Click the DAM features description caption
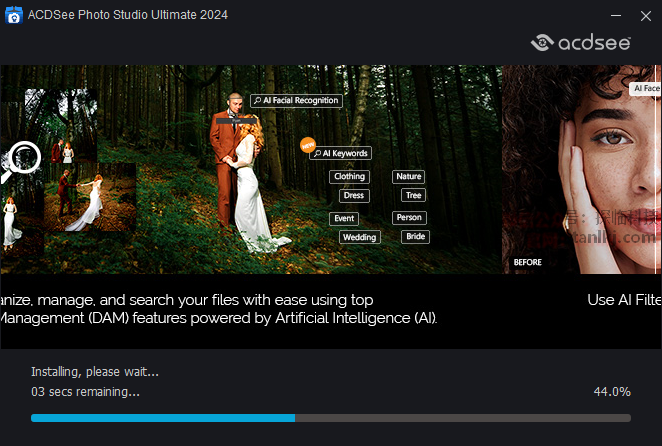Screen dimensions: 662x446 click(x=219, y=309)
